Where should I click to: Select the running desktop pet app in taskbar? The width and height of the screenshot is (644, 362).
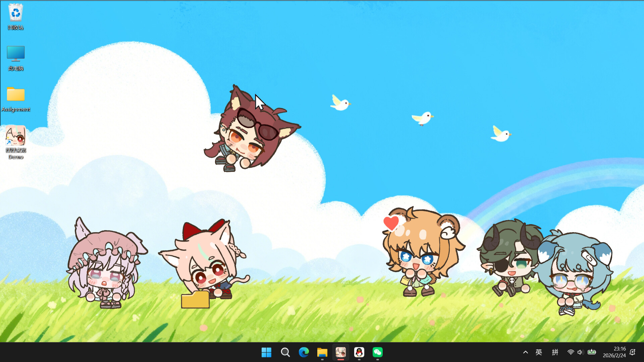340,352
